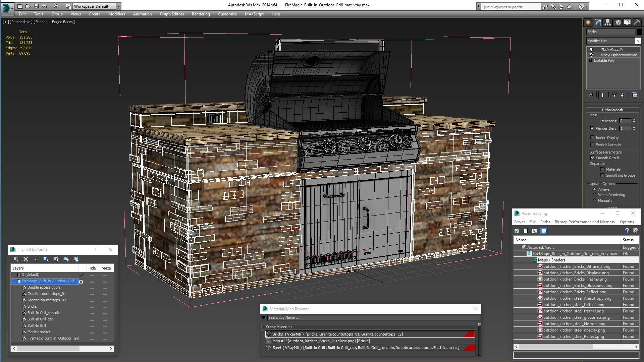
Task: Select the table view icon in Asset Tracking
Action: point(544,231)
